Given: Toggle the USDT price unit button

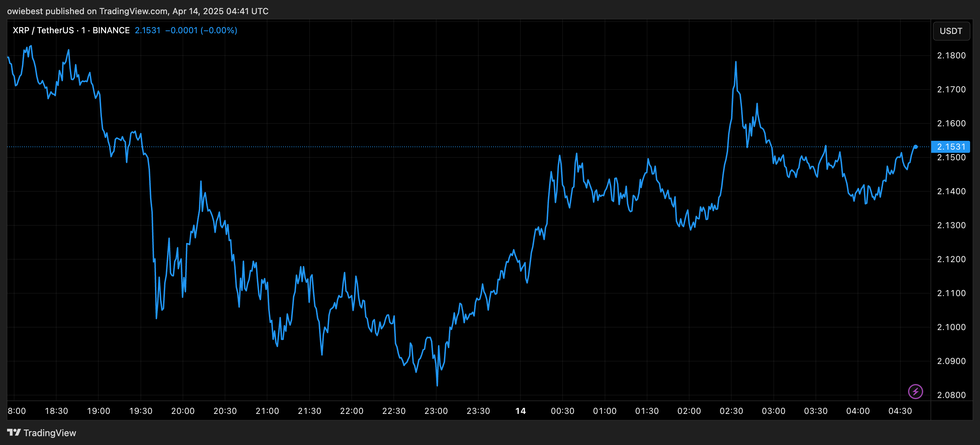Looking at the screenshot, I should pyautogui.click(x=951, y=31).
